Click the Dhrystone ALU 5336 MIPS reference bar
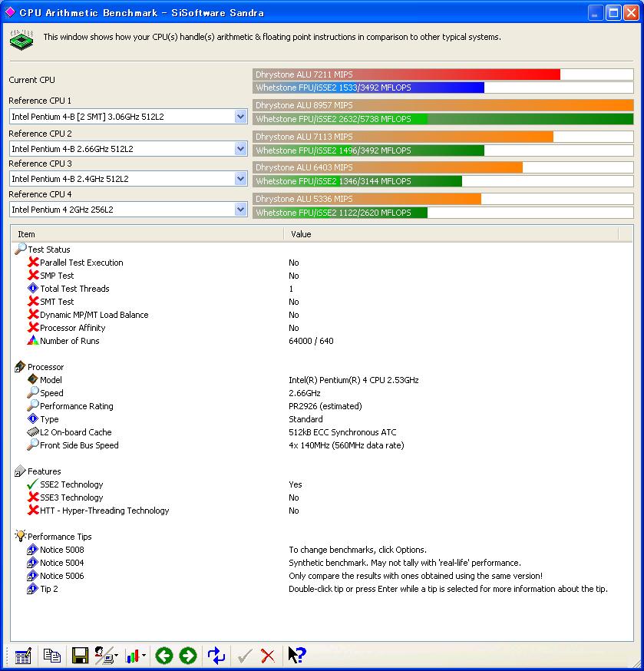This screenshot has height=671, width=644. pos(443,199)
